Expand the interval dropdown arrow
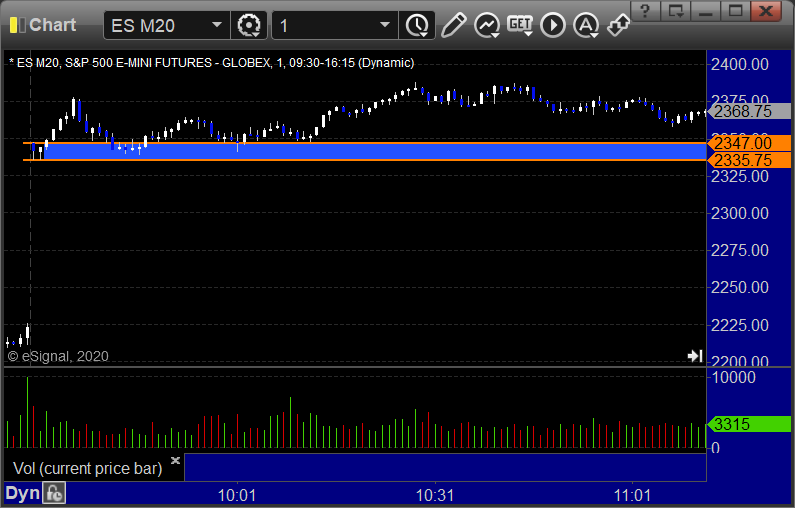This screenshot has height=508, width=795. (x=385, y=25)
